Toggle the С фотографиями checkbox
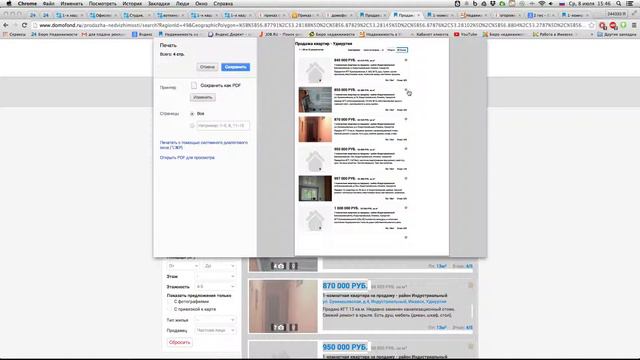This screenshot has height=360, width=640. [170, 302]
